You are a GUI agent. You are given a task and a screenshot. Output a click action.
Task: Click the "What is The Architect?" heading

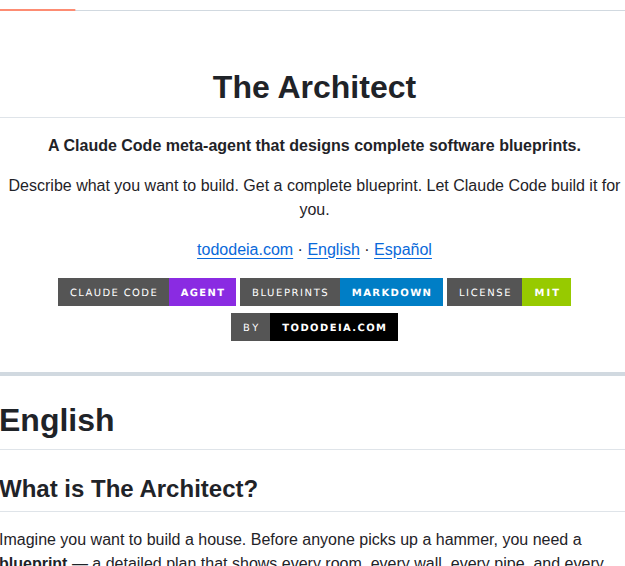(129, 489)
